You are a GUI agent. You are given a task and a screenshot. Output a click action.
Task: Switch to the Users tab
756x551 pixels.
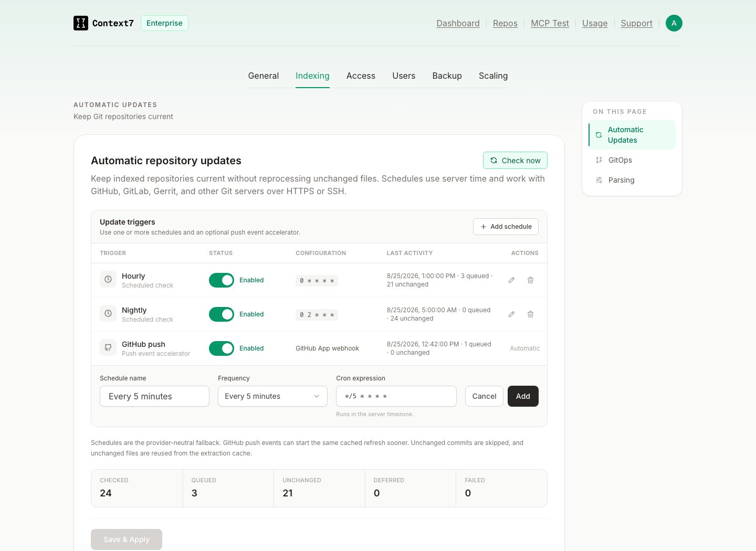point(404,76)
